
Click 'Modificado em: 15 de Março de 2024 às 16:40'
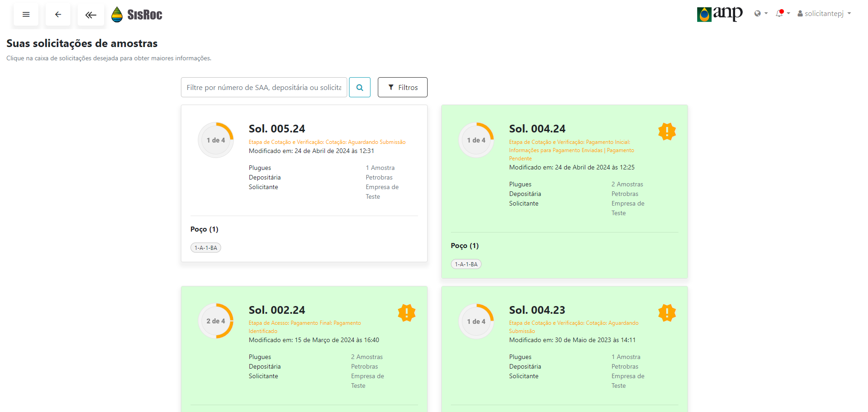(x=314, y=340)
